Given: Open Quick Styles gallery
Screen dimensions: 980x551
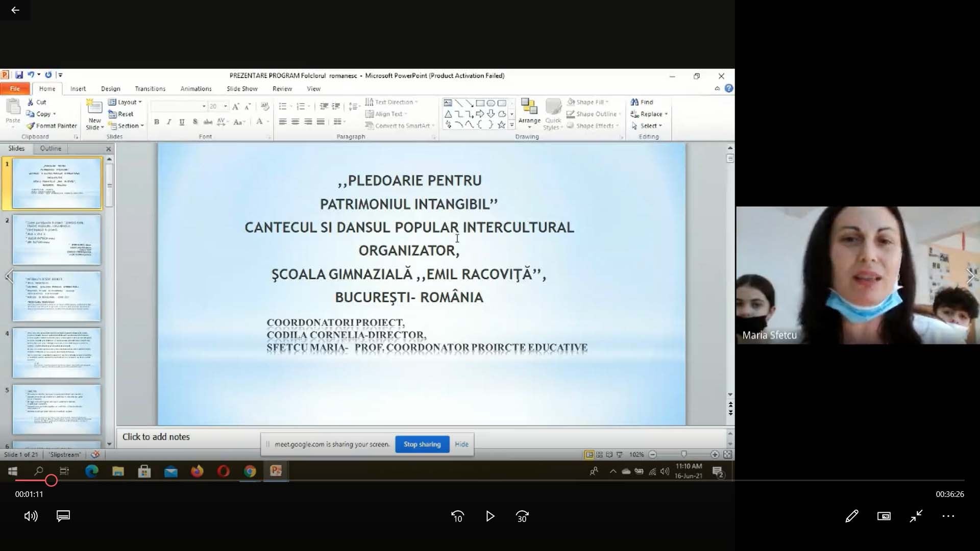Looking at the screenshot, I should click(x=553, y=114).
